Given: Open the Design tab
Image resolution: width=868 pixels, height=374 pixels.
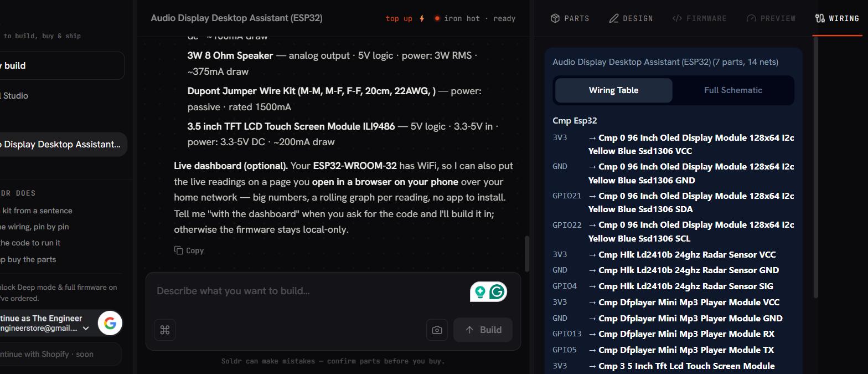Looking at the screenshot, I should click(x=631, y=18).
